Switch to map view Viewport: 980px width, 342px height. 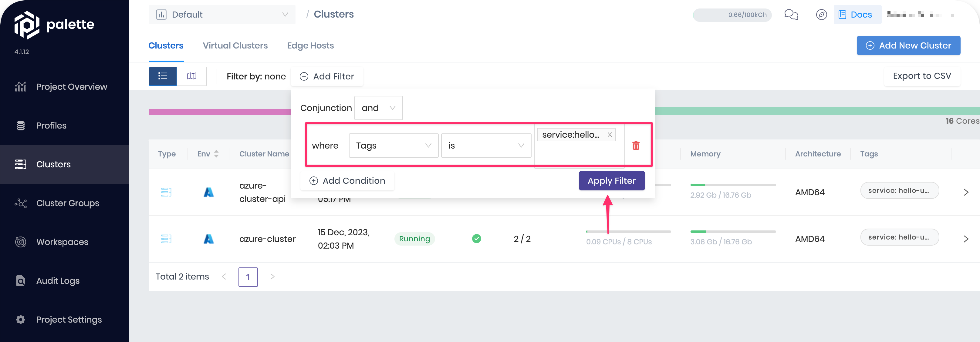192,76
